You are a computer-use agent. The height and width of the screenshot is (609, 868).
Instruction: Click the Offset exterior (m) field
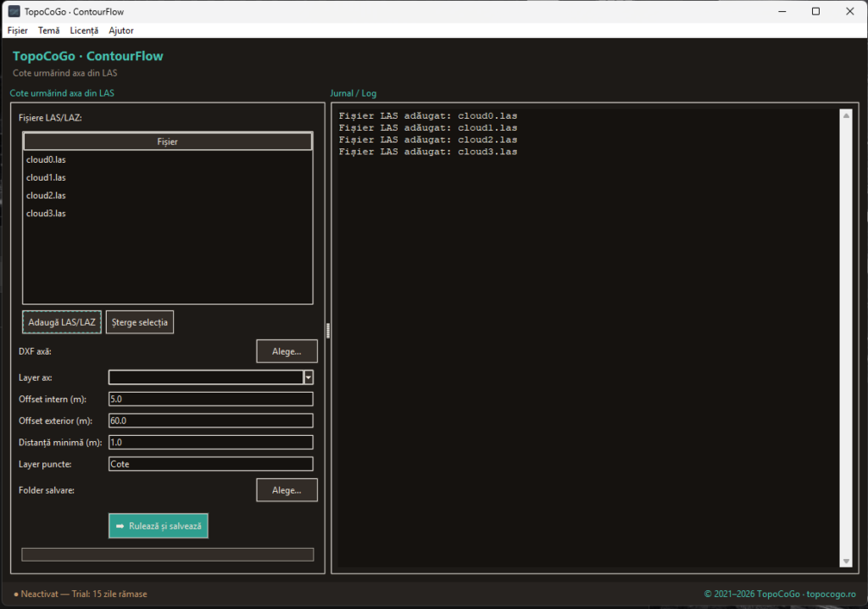point(210,421)
